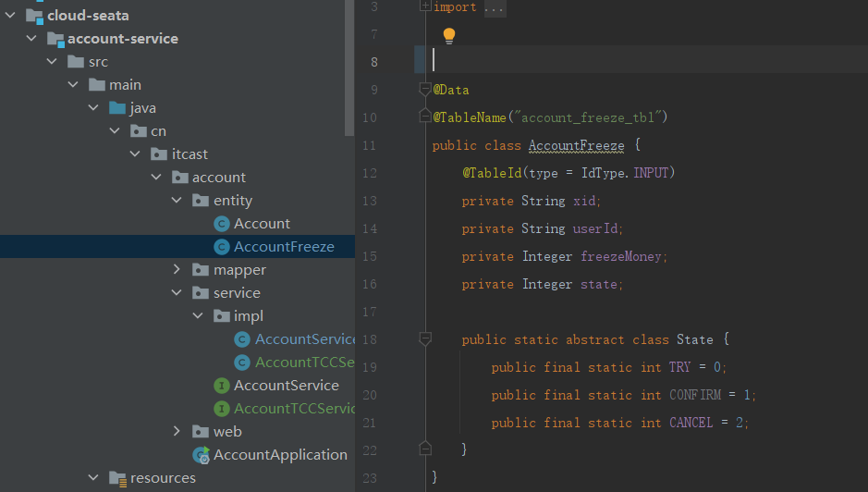The height and width of the screenshot is (492, 868).
Task: Collapse the itcast package node
Action: click(x=135, y=154)
